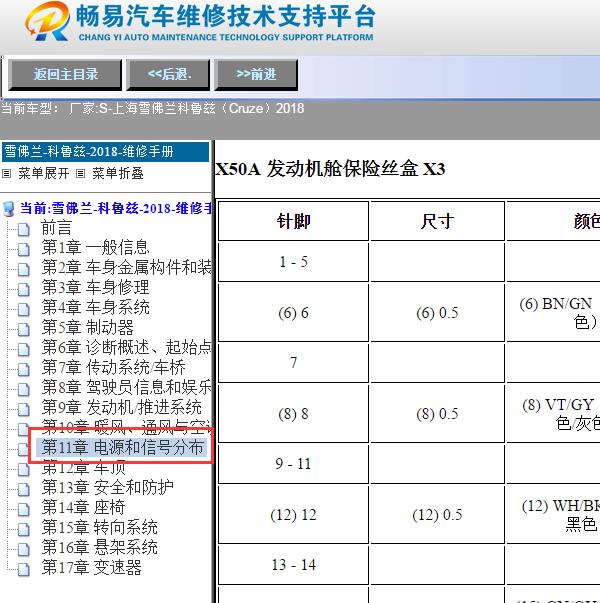Click the color cell "(6) BN/GN"
The width and height of the screenshot is (600, 603).
point(553,313)
